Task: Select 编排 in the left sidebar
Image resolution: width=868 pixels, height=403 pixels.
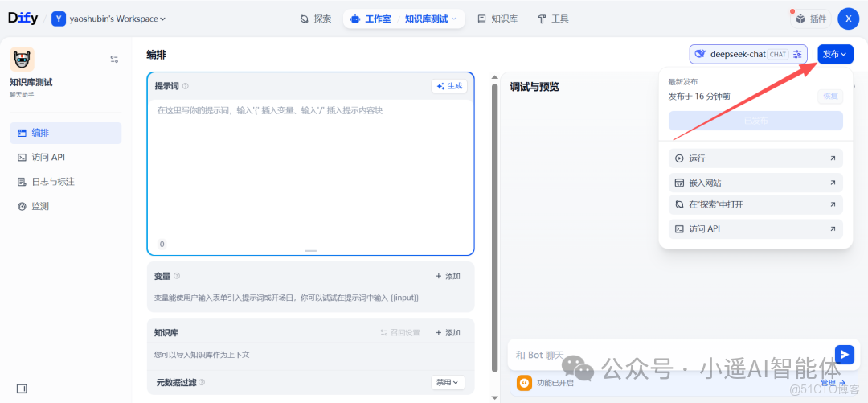Action: click(x=65, y=133)
